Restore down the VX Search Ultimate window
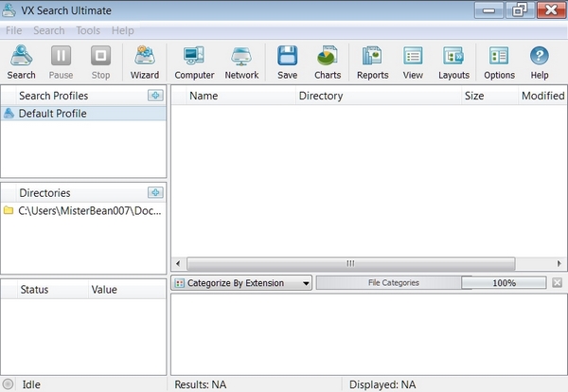The width and height of the screenshot is (568, 392). click(520, 10)
